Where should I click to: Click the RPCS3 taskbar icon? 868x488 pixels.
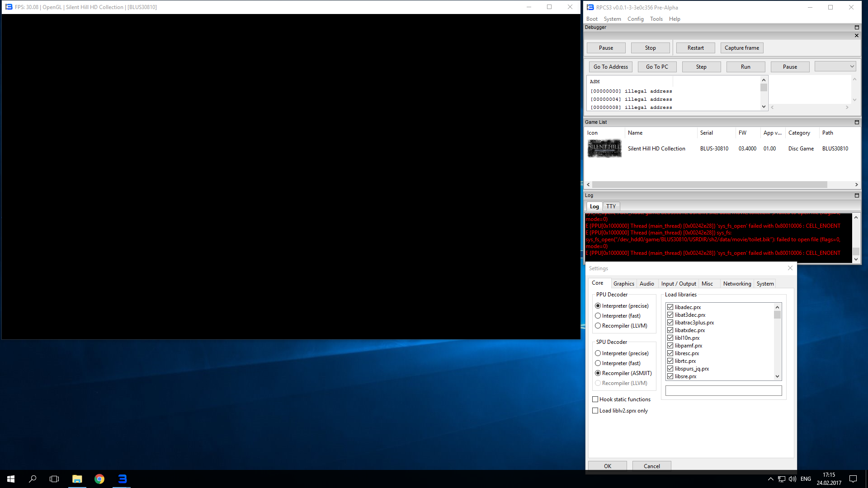tap(122, 479)
